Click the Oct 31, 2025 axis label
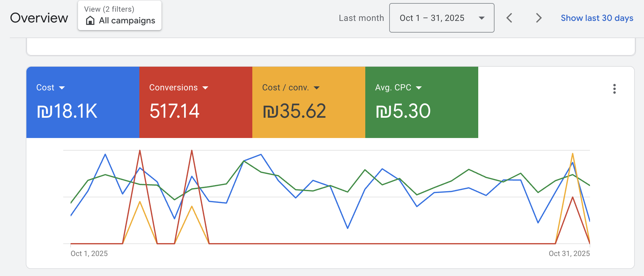The width and height of the screenshot is (644, 276). (x=569, y=254)
